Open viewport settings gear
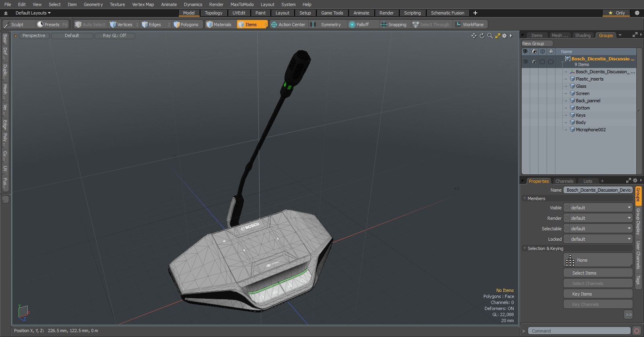The image size is (644, 337). coord(504,36)
